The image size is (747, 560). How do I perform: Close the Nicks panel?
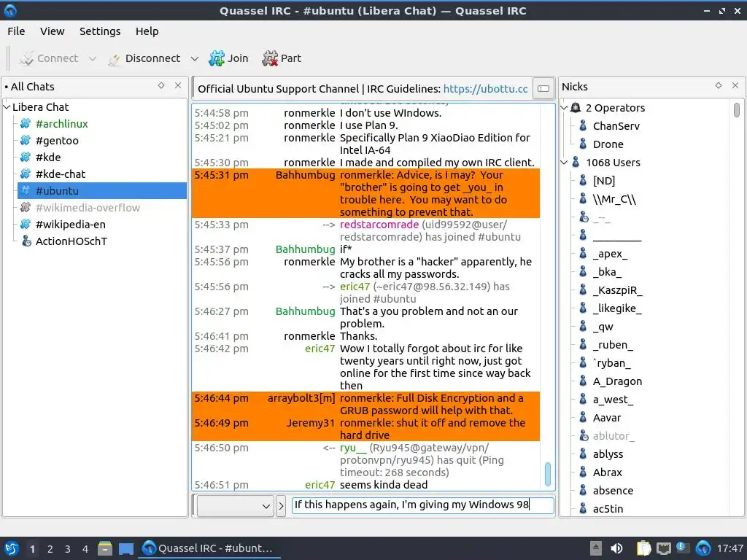[x=735, y=86]
